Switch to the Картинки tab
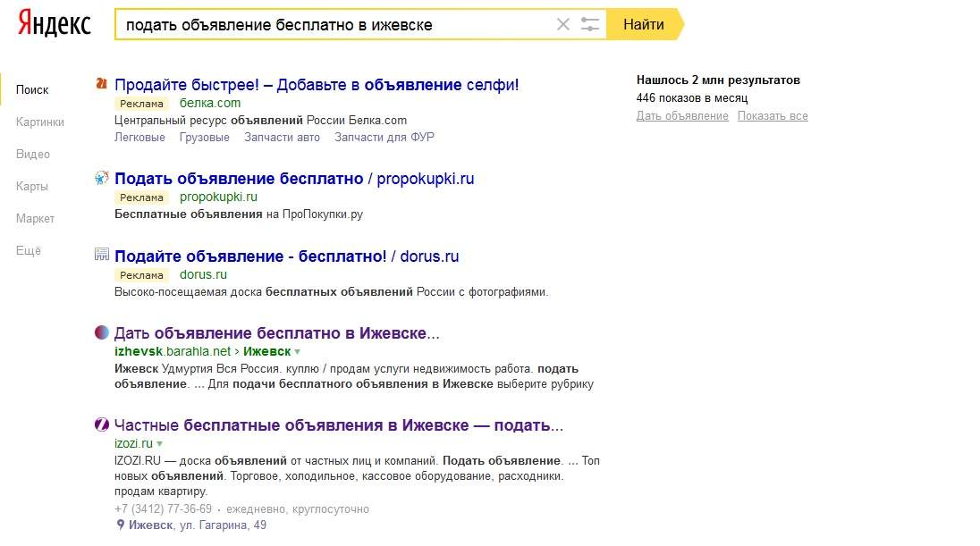 click(40, 122)
